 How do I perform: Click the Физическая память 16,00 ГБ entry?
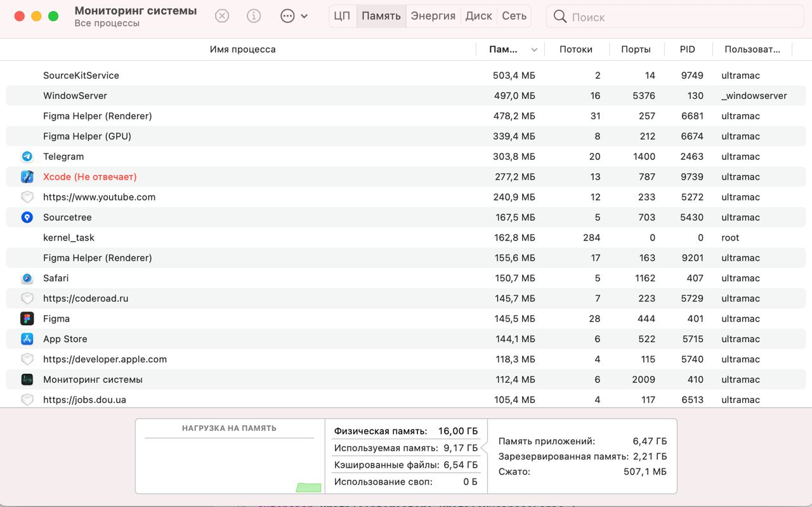[x=406, y=431]
